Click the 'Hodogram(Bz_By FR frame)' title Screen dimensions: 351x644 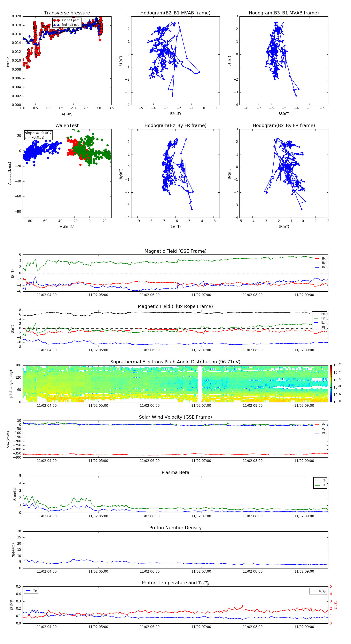[175, 125]
